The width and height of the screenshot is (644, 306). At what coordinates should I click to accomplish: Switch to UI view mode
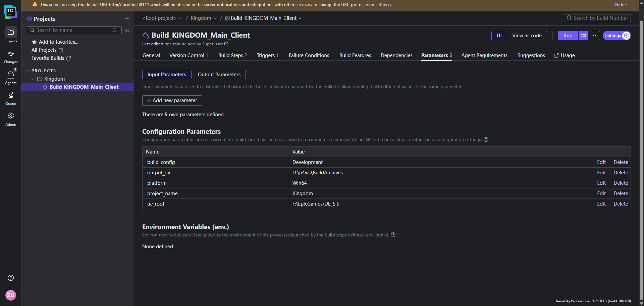499,36
